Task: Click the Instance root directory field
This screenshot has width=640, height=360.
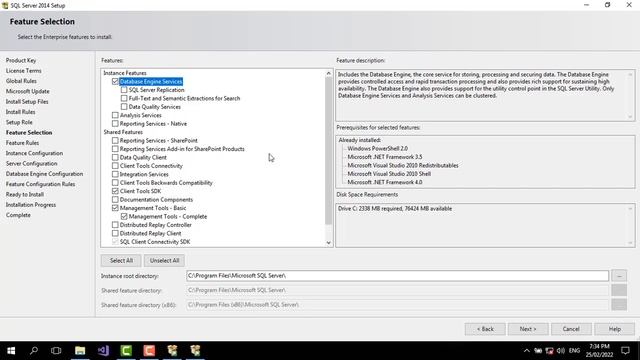Action: [x=398, y=276]
